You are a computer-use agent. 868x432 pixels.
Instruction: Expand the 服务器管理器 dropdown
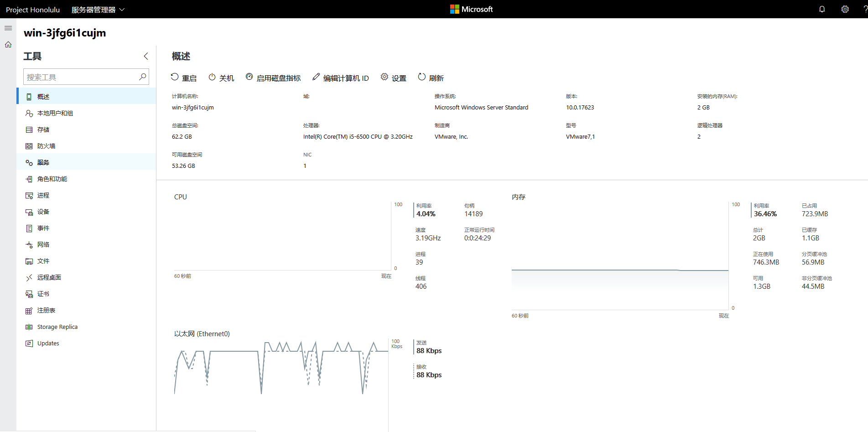click(x=98, y=10)
